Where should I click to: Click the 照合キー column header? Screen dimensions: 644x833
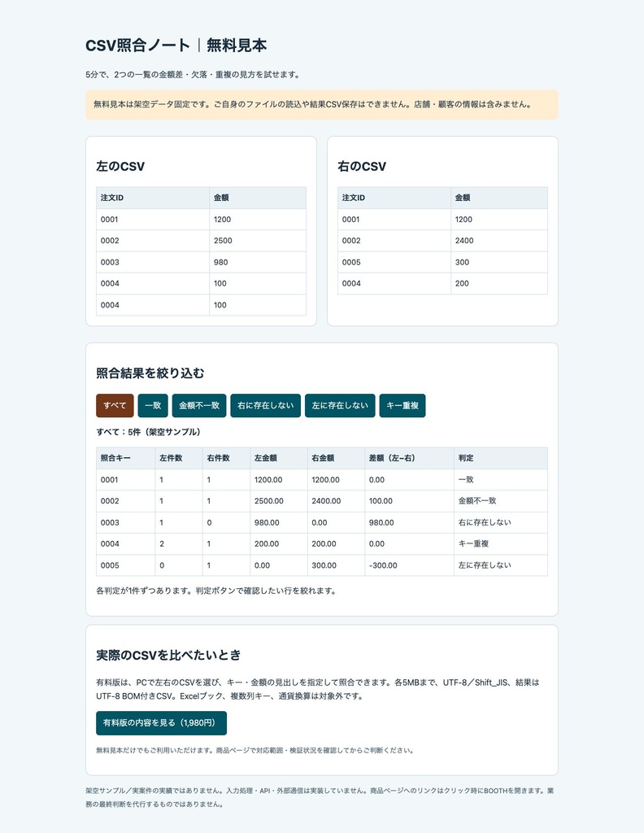(126, 458)
